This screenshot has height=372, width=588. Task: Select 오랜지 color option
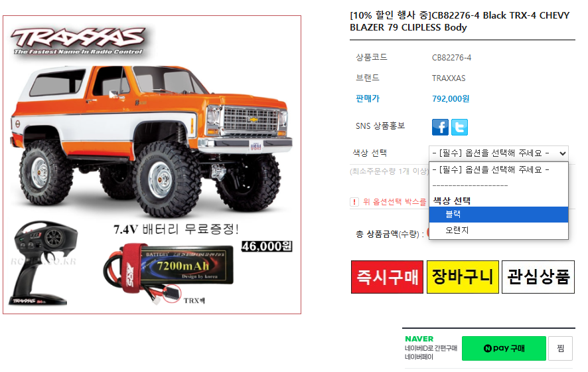tap(498, 230)
